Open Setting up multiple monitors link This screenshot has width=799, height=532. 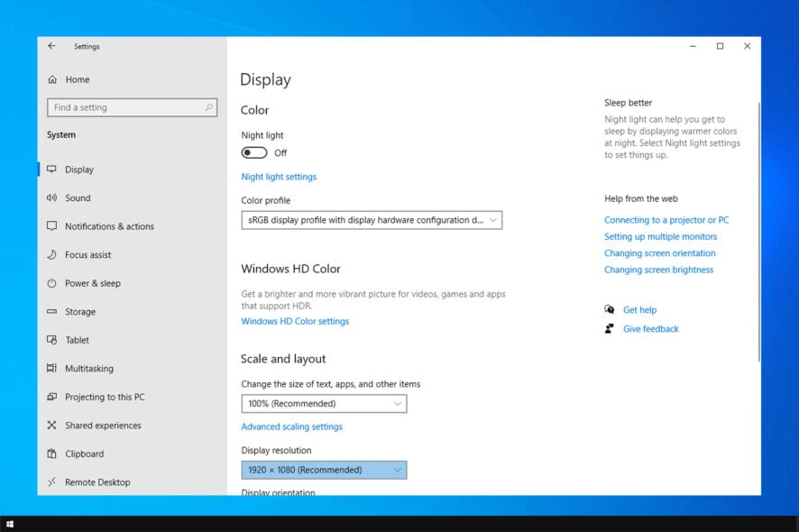660,236
